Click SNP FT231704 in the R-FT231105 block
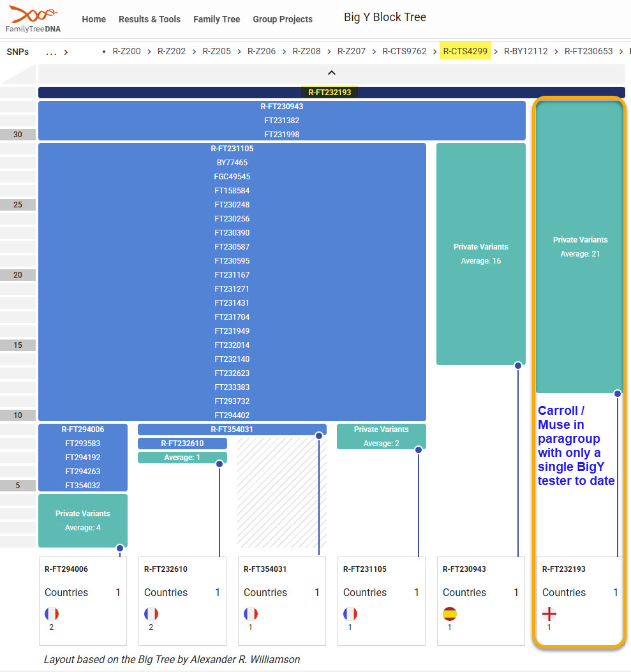The height and width of the screenshot is (672, 631). (232, 317)
